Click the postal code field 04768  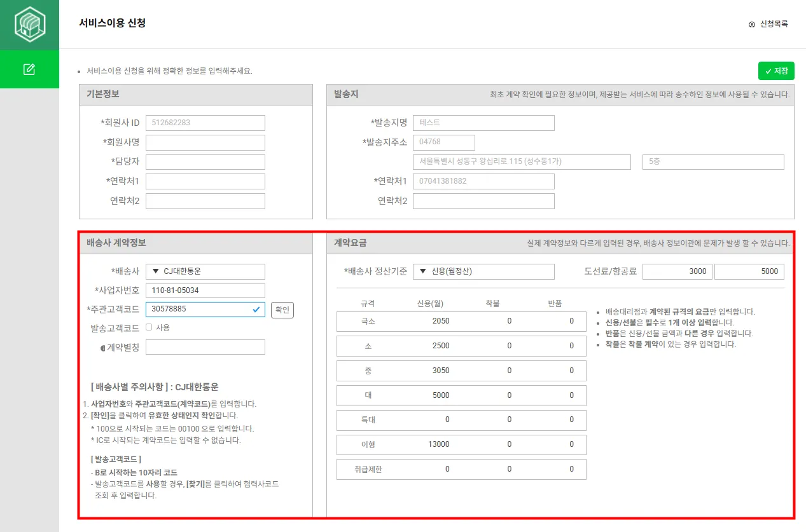444,142
